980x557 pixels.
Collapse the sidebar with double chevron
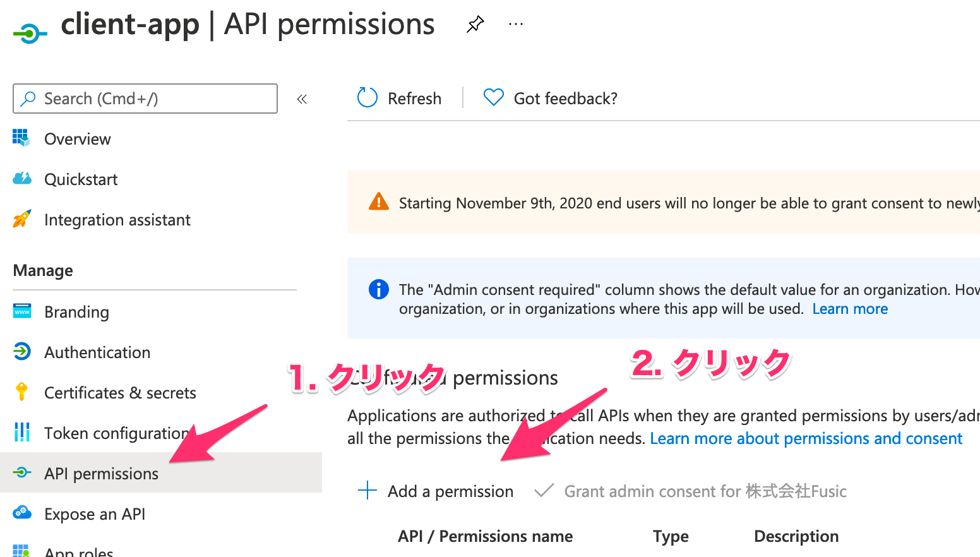pyautogui.click(x=302, y=99)
